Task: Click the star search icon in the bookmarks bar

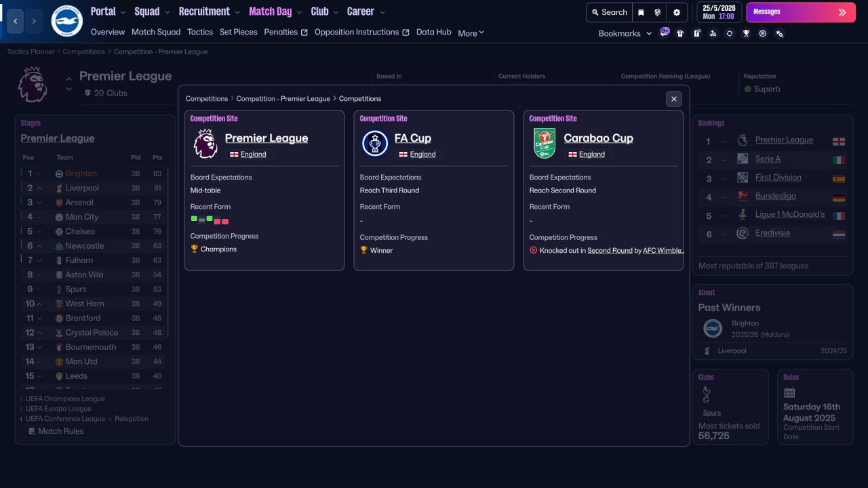Action: click(779, 33)
